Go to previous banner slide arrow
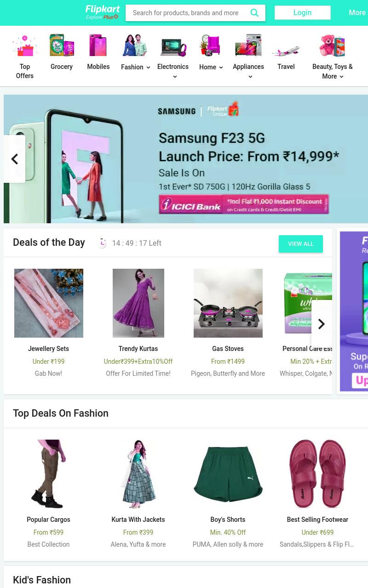Viewport: 368px width, 588px height. point(15,159)
